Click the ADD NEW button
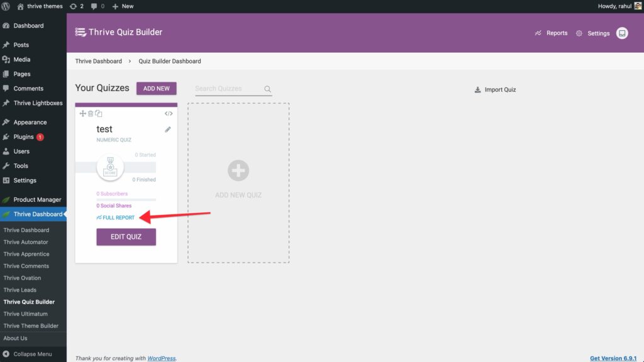 [157, 89]
